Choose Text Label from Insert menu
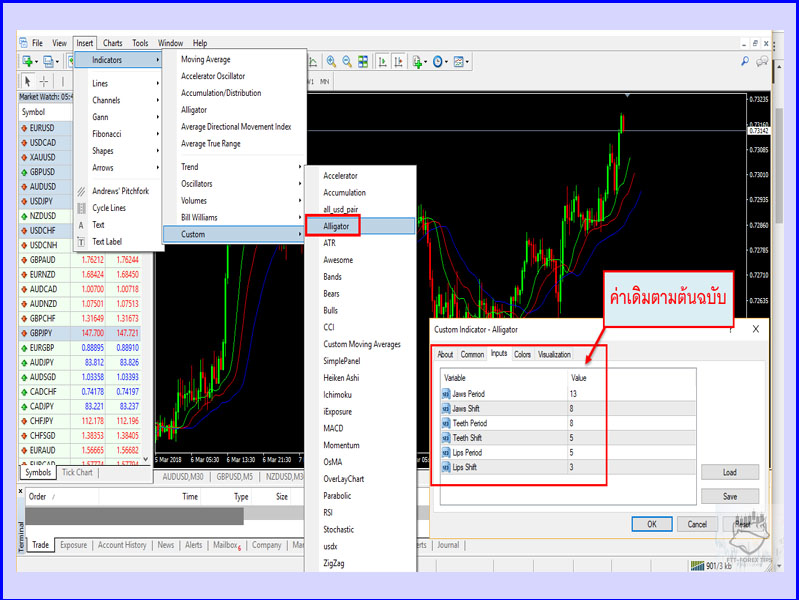Viewport: 800px width, 600px height. tap(118, 242)
